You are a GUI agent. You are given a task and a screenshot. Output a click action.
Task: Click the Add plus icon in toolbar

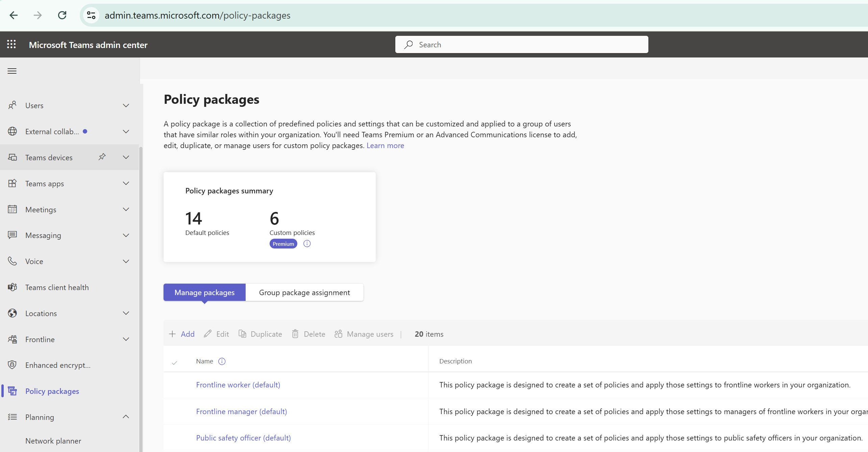(x=172, y=334)
